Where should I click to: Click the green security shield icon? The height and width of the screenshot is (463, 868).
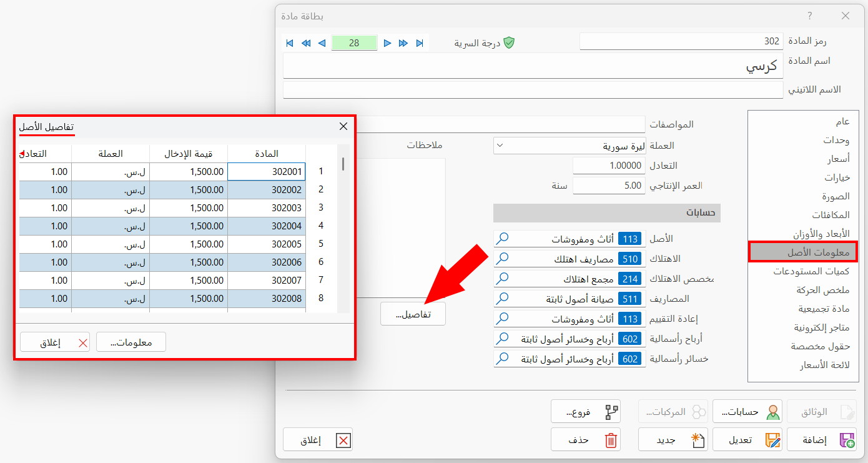tap(510, 42)
